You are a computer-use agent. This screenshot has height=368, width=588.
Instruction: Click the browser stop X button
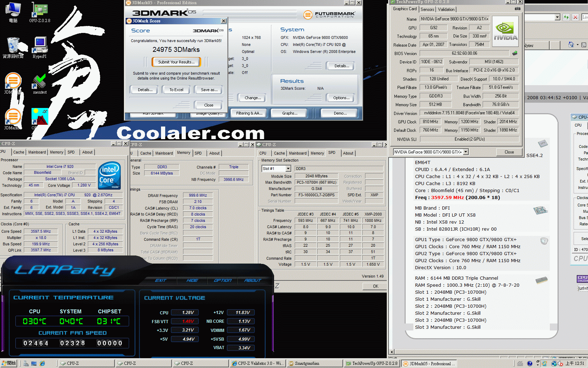click(x=575, y=17)
